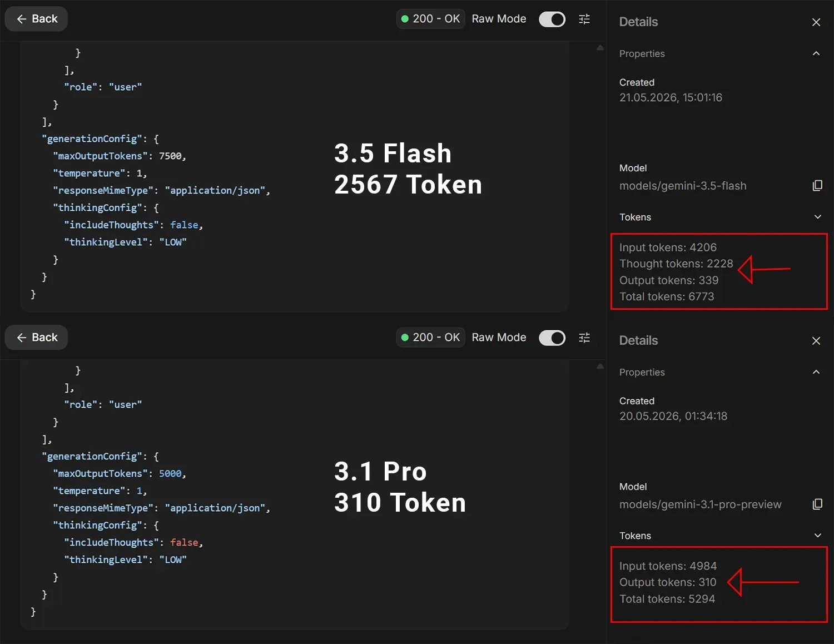834x644 pixels.
Task: Click the Details heading above the 21.05.2026 timestamp
Action: coord(638,22)
